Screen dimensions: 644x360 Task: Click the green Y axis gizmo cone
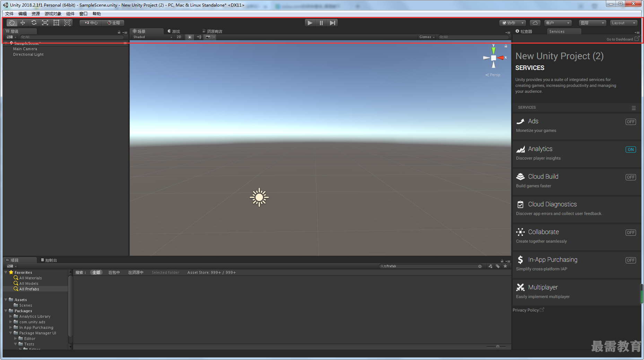coord(494,51)
